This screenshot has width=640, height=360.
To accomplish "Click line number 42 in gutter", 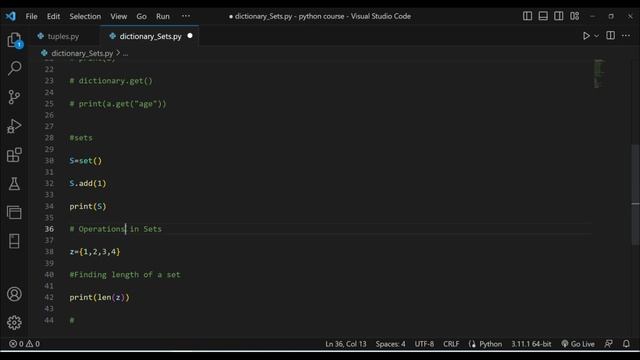I will (x=49, y=297).
